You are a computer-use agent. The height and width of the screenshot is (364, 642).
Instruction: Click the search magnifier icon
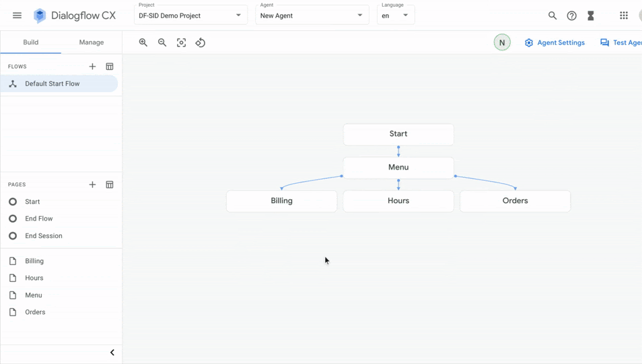pyautogui.click(x=552, y=15)
